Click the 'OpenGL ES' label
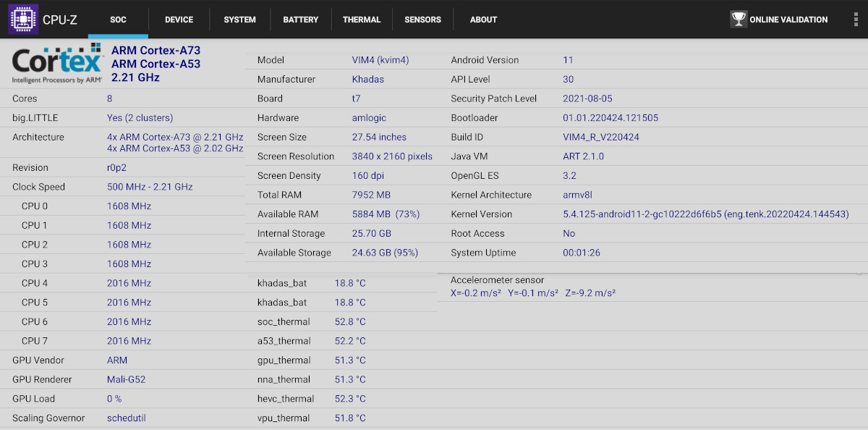 tap(475, 176)
